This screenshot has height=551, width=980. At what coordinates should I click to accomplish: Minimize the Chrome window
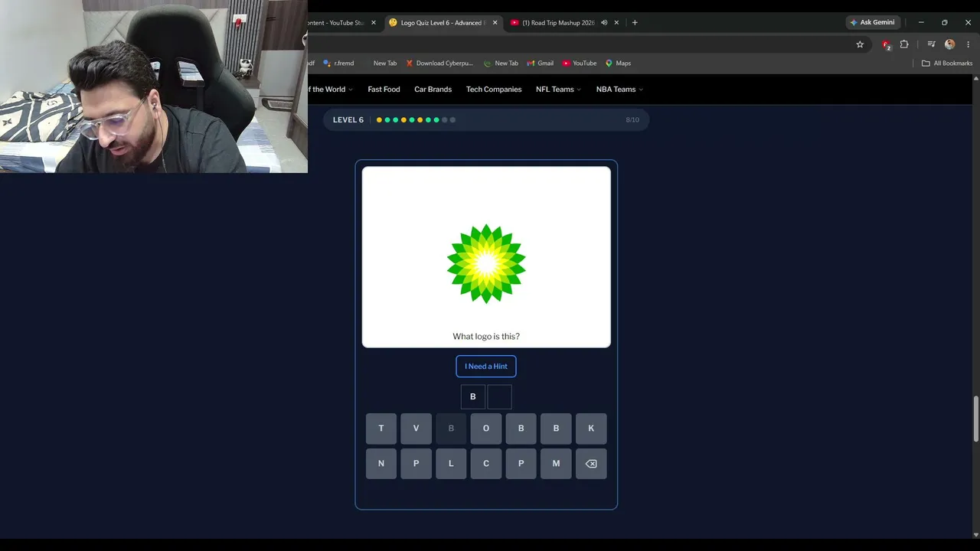tap(921, 23)
